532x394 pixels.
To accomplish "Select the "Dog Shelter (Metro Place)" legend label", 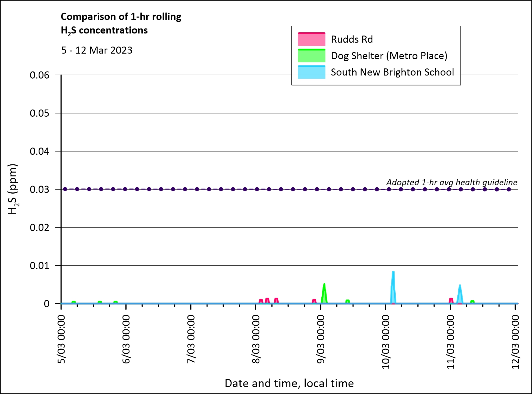I will point(389,56).
